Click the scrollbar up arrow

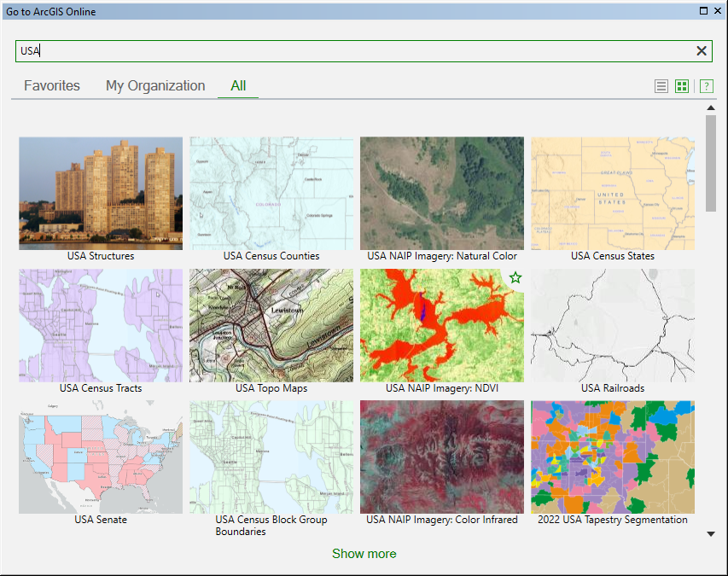[710, 108]
